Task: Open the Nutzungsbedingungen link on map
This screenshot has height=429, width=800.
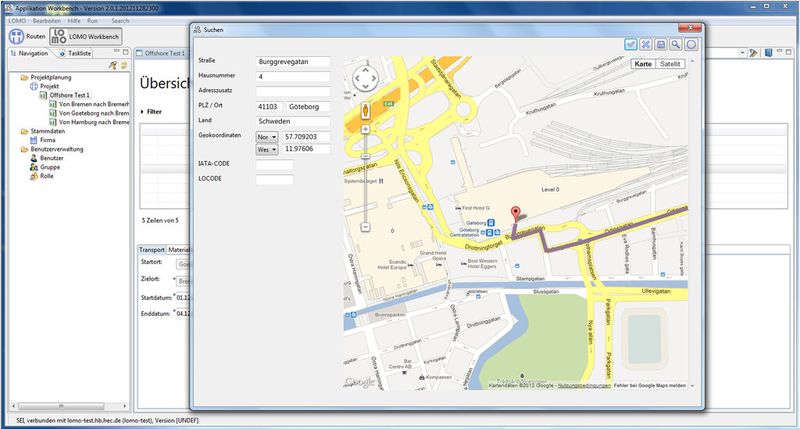Action: (x=584, y=386)
